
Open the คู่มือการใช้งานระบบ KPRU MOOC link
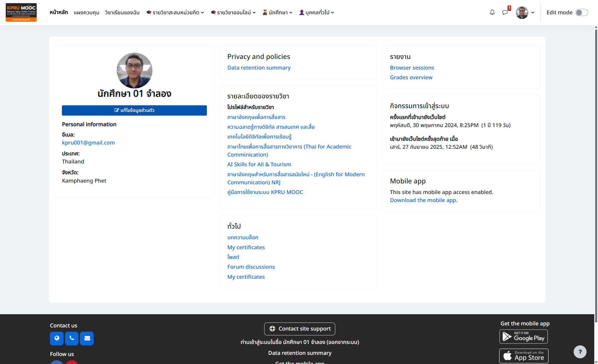[265, 192]
